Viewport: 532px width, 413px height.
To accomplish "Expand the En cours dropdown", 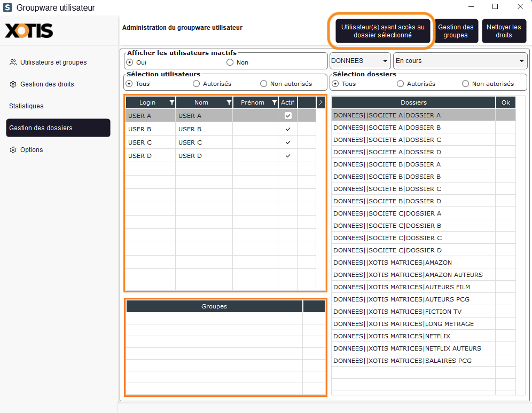I will [459, 61].
